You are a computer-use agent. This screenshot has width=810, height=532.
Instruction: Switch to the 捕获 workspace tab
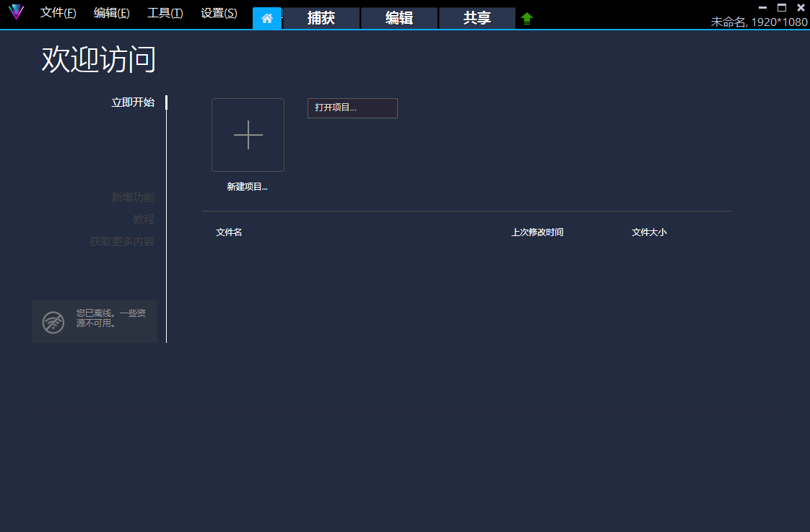(321, 19)
